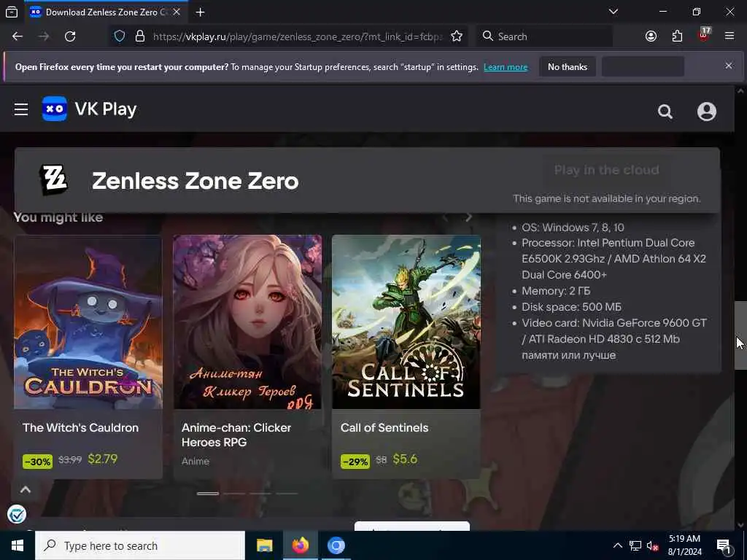Click the Zenless Zone Zero game logo
This screenshot has width=747, height=560.
tap(53, 180)
